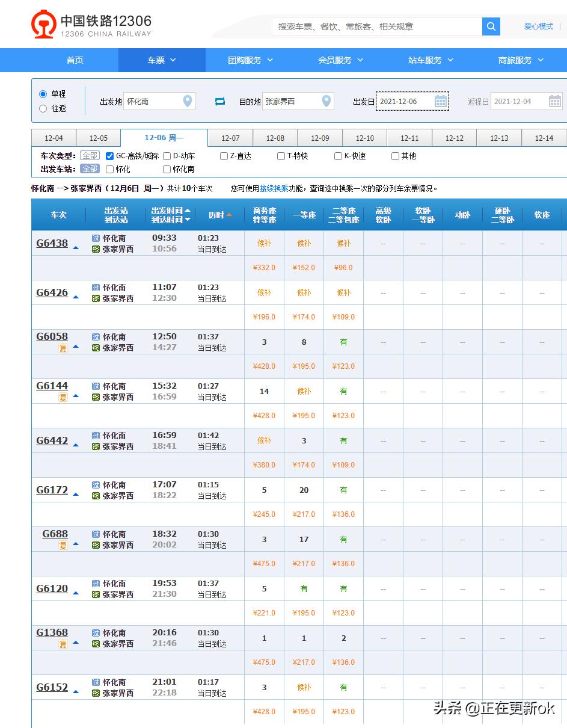Screen dimensions: 567x728
Task: Switch to the 12-08 date tab
Action: tap(275, 138)
